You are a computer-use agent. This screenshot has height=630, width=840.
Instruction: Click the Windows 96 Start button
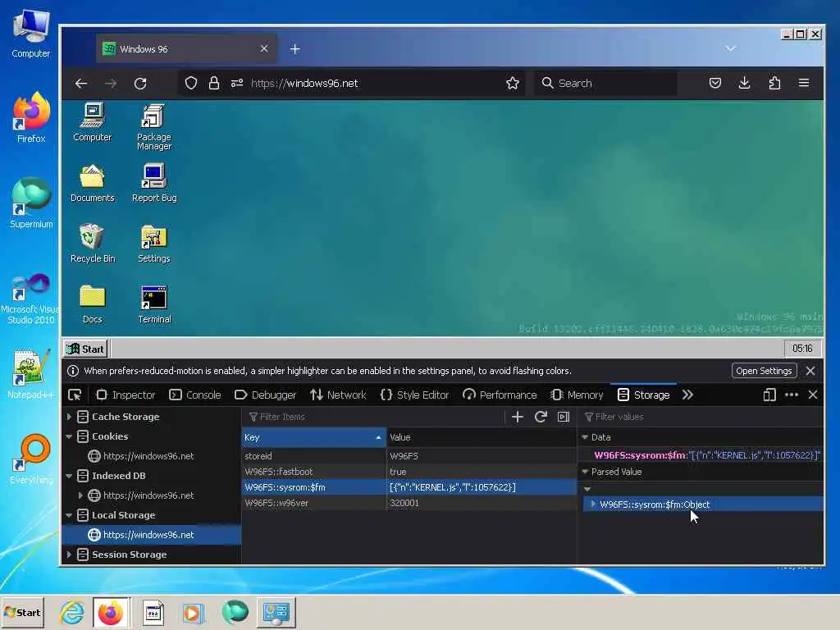[x=85, y=349]
